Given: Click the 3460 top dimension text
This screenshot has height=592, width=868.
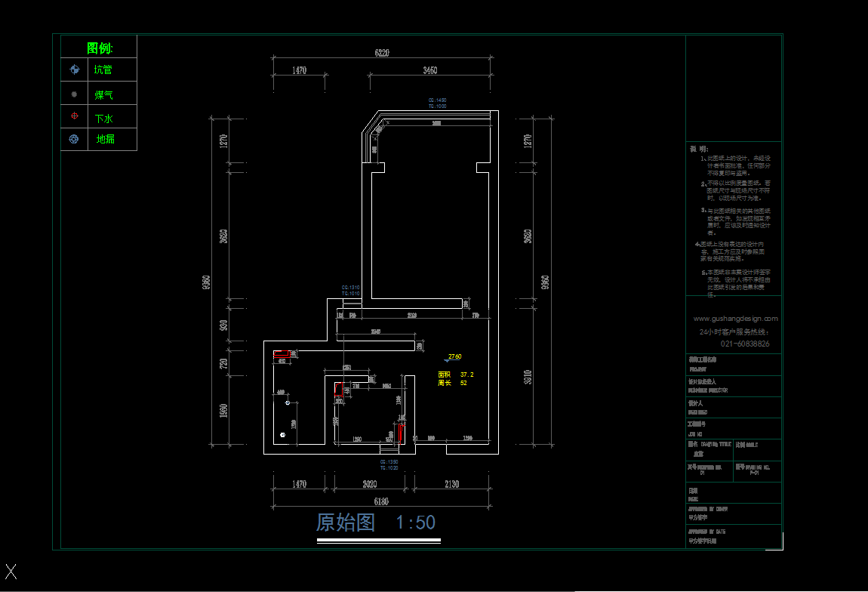Looking at the screenshot, I should point(429,70).
